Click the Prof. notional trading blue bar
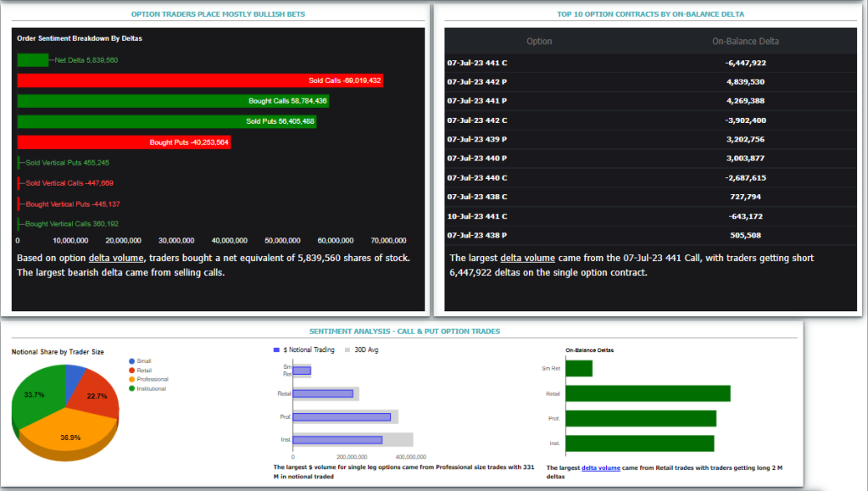The width and height of the screenshot is (868, 491). pos(342,417)
